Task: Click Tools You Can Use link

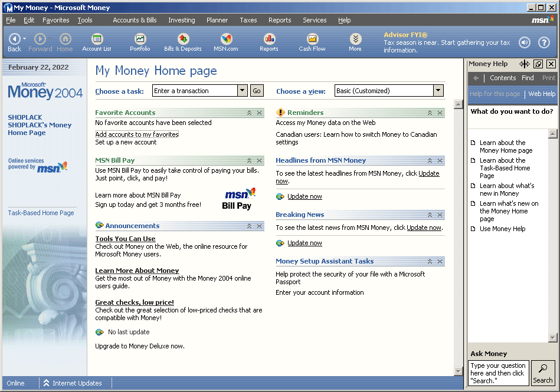Action: 125,239
